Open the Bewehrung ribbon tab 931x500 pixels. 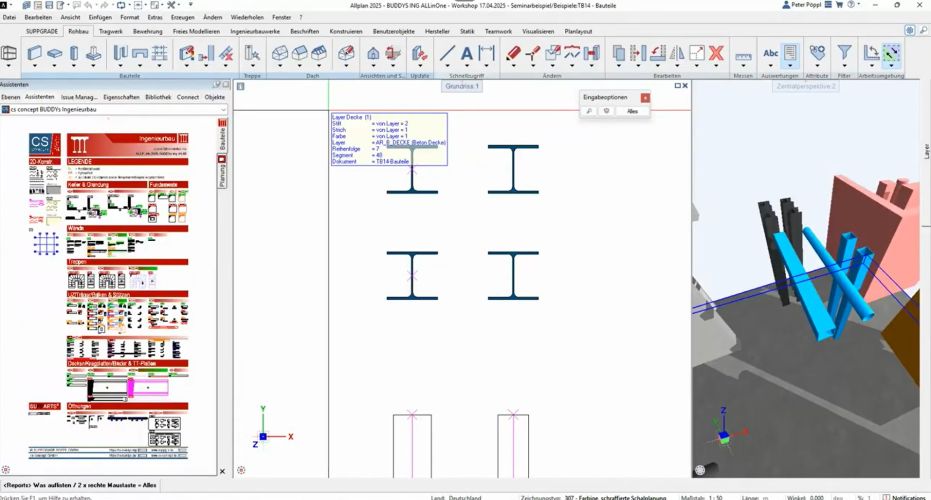147,31
